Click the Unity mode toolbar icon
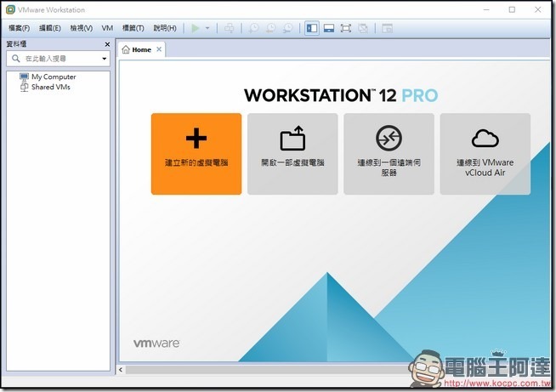Screen dimensions: 556x392 363,28
